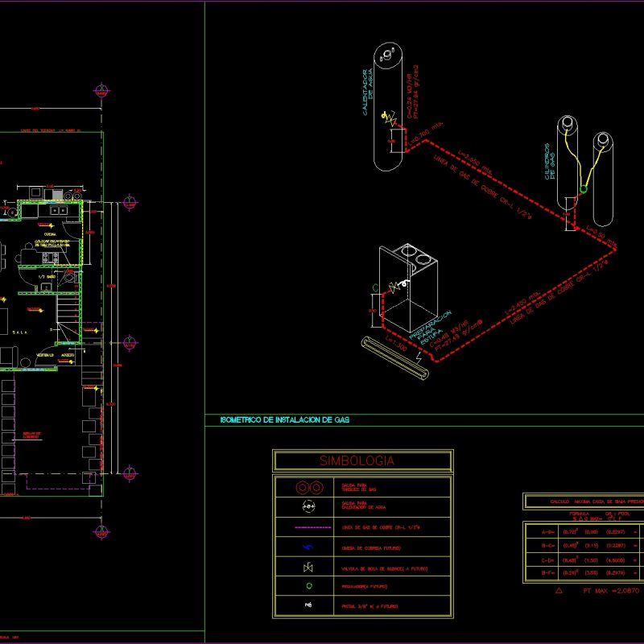Viewport: 644px width, 644px height.
Task: Click the magenta dashed copper gas line sample
Action: click(x=312, y=526)
